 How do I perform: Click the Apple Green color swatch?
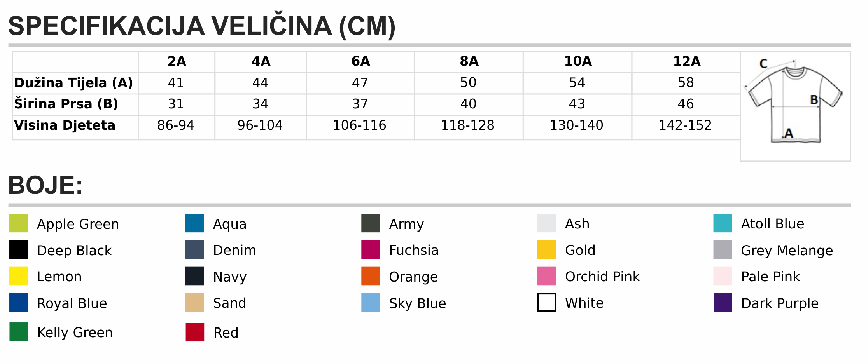point(19,223)
